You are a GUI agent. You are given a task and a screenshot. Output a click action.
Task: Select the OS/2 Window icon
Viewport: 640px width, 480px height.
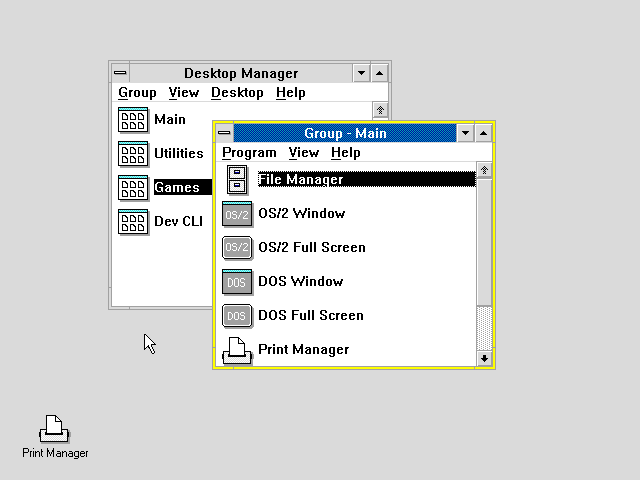[237, 214]
